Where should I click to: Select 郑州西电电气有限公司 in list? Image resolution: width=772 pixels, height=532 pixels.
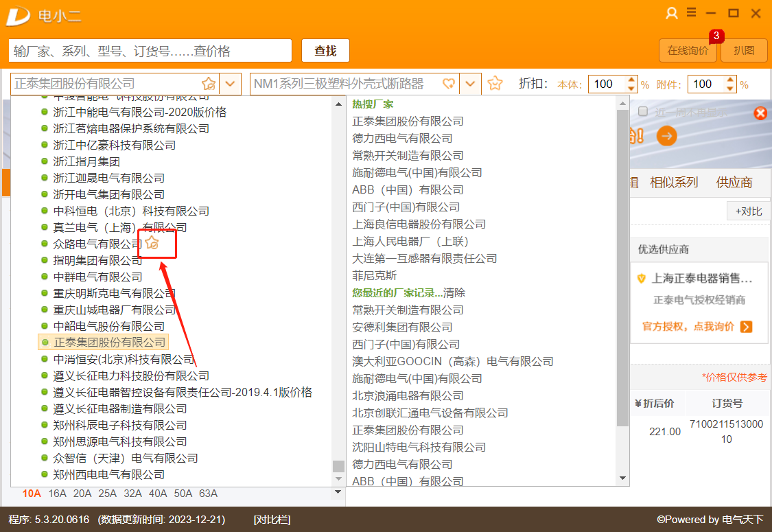(x=109, y=475)
